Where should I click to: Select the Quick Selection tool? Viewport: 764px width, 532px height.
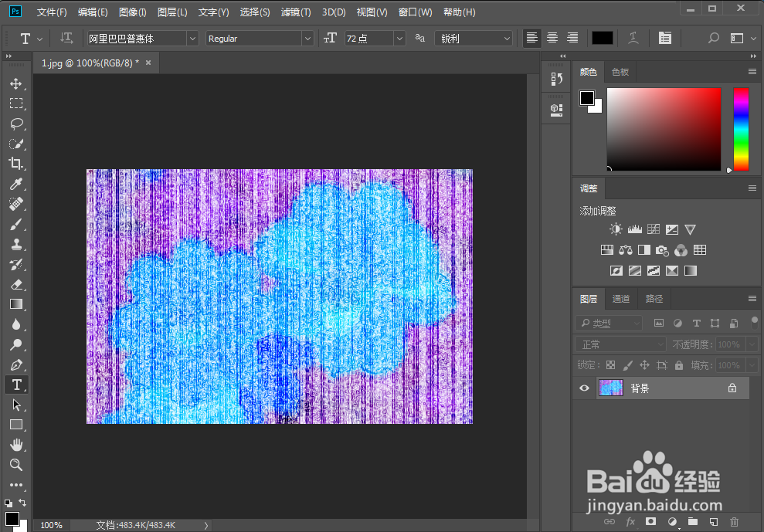(x=16, y=144)
